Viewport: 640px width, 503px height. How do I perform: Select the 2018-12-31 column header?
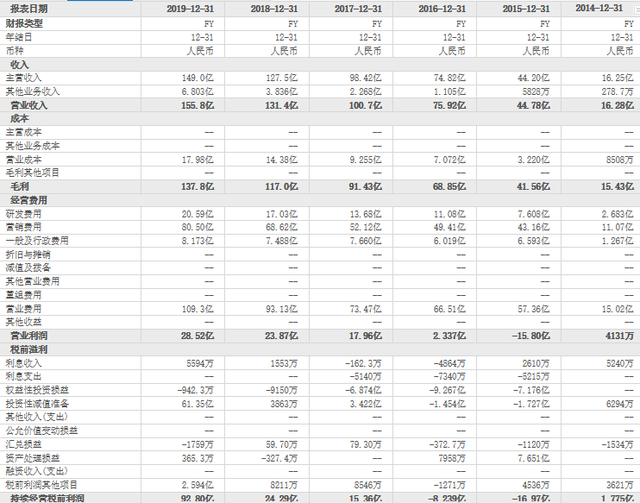pyautogui.click(x=274, y=9)
